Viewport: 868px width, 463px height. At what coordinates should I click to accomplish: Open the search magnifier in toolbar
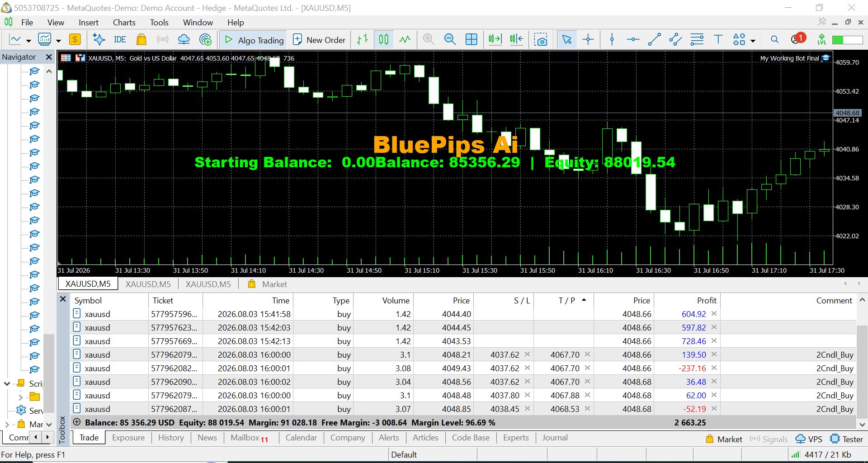(774, 40)
